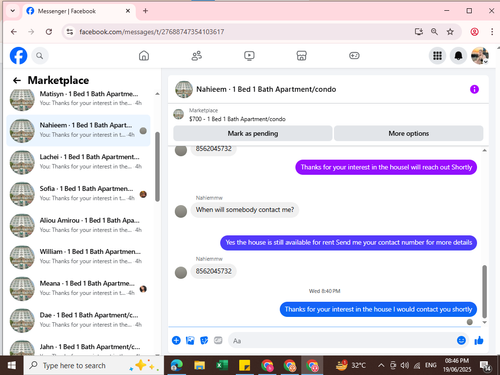Viewport: 500px width, 375px height.
Task: Close the Messenger | Facebook tab
Action: (128, 11)
